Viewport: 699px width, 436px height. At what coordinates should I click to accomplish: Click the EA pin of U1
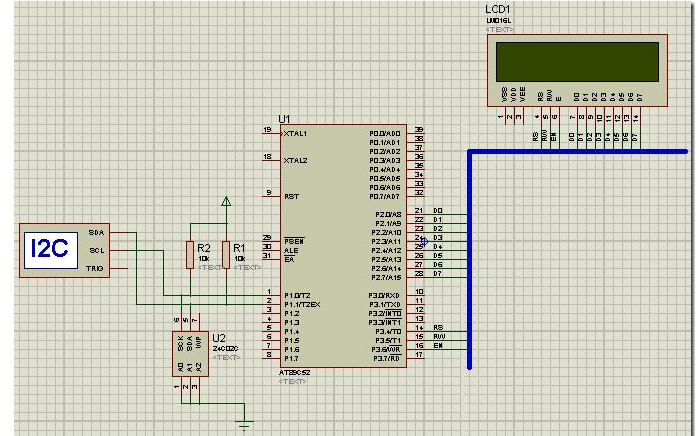point(289,259)
